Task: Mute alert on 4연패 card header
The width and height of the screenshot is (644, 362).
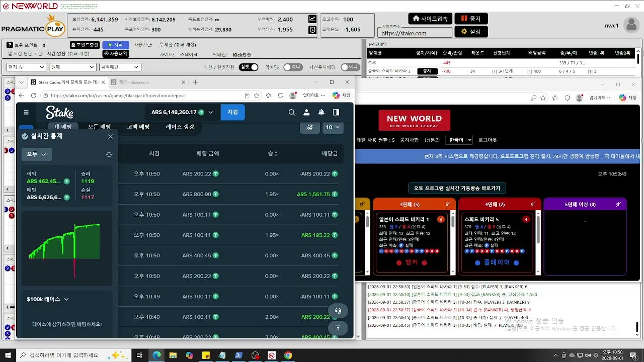Action: tap(533, 204)
